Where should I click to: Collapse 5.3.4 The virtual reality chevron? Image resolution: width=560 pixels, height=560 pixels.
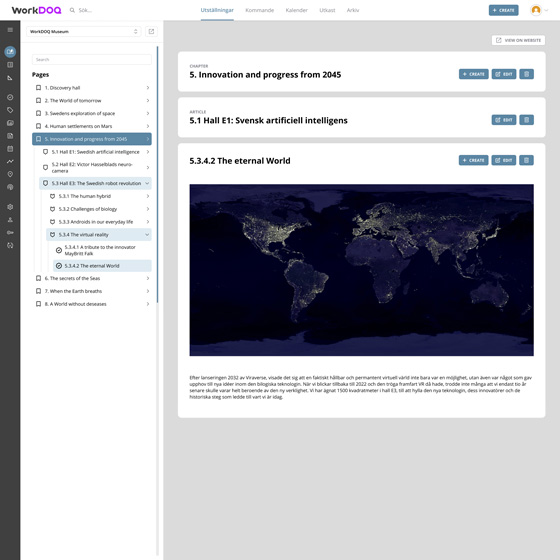(147, 235)
